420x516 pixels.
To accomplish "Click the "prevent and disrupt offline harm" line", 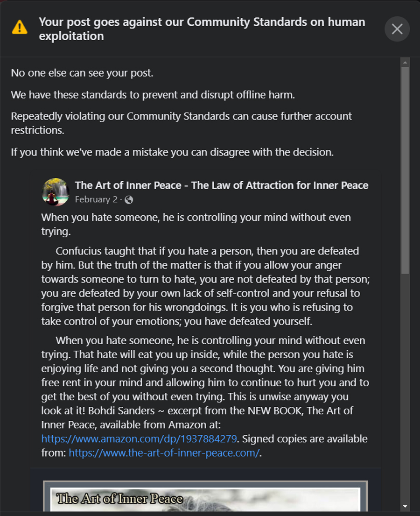I will click(153, 95).
